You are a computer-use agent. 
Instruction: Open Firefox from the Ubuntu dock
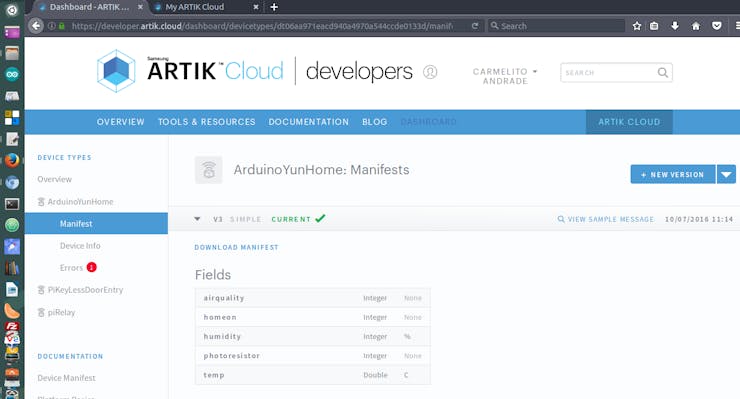coord(12,161)
